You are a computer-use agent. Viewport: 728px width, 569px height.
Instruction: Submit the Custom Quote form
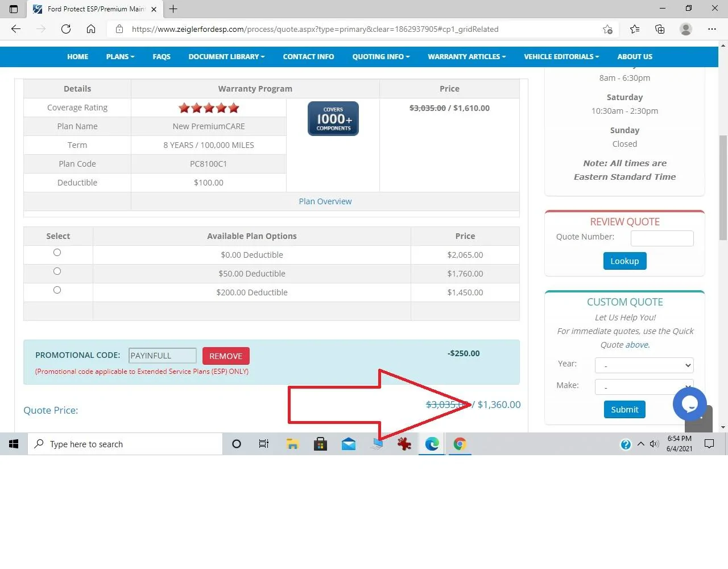coord(624,410)
